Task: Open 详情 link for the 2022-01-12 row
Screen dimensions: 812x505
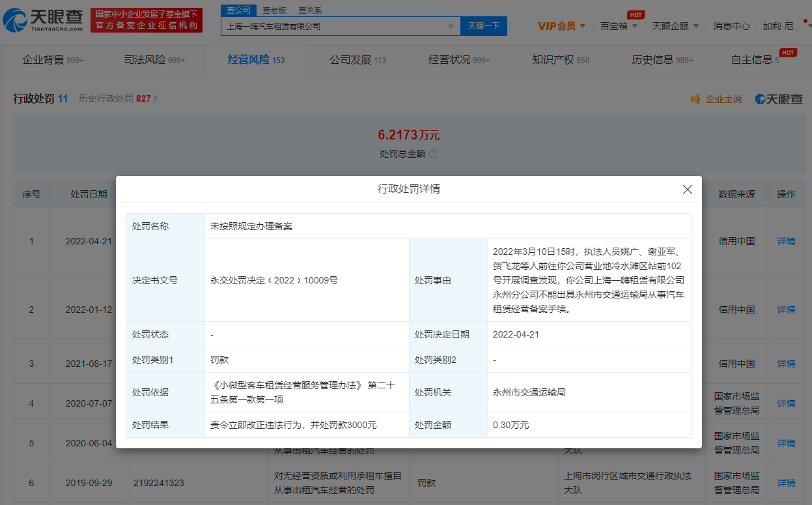Action: (786, 310)
